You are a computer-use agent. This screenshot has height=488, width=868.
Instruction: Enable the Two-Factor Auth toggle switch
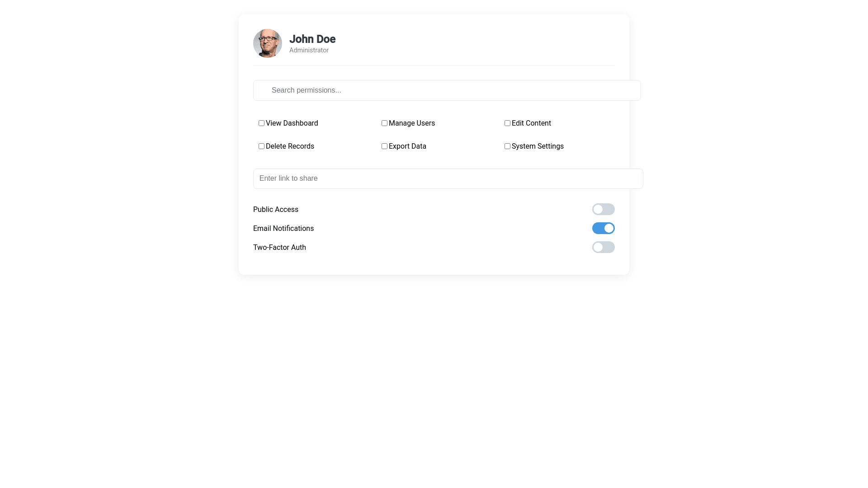pyautogui.click(x=603, y=247)
